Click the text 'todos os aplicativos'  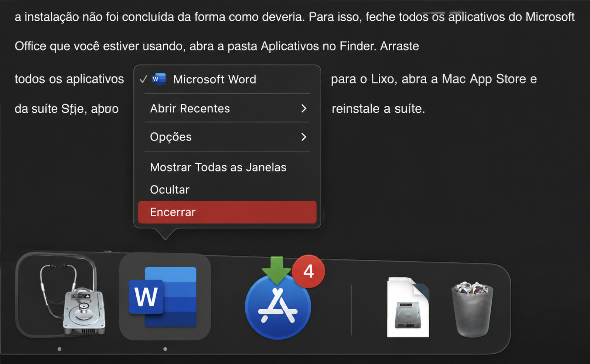(69, 79)
